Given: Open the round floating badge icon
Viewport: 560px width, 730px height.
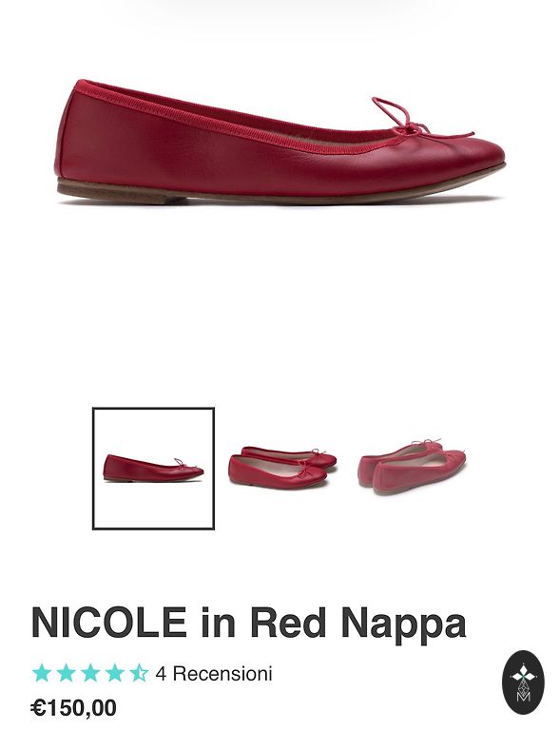Looking at the screenshot, I should point(523,682).
